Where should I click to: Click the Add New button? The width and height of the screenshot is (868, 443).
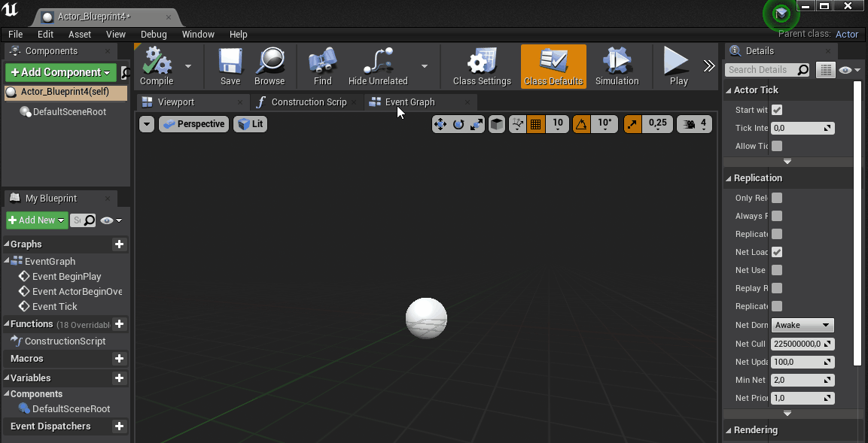[36, 220]
